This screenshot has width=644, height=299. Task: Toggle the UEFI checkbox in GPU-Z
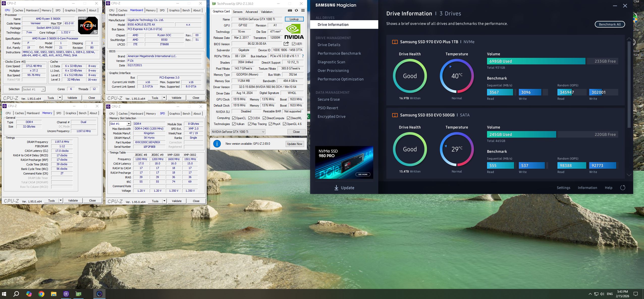293,44
